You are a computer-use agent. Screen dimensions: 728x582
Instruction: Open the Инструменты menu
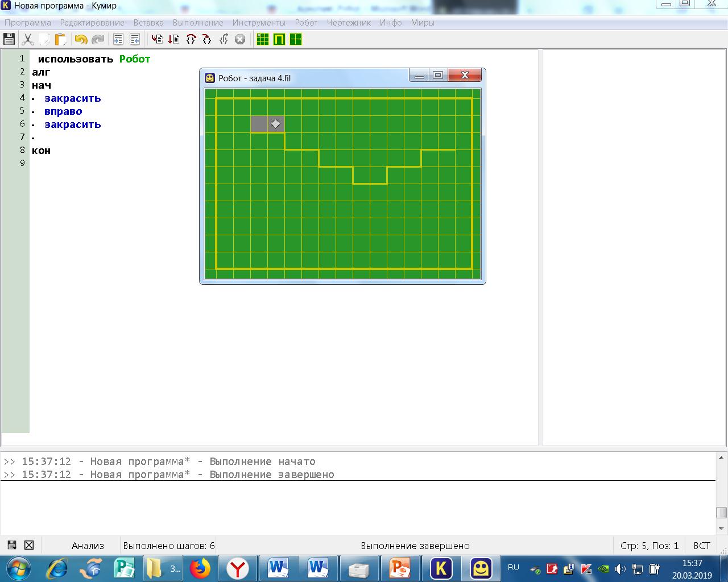[259, 23]
